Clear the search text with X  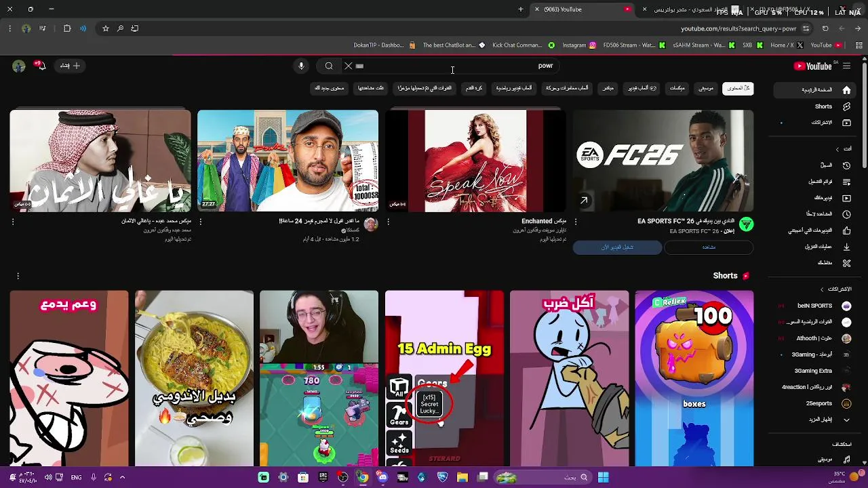coord(348,66)
